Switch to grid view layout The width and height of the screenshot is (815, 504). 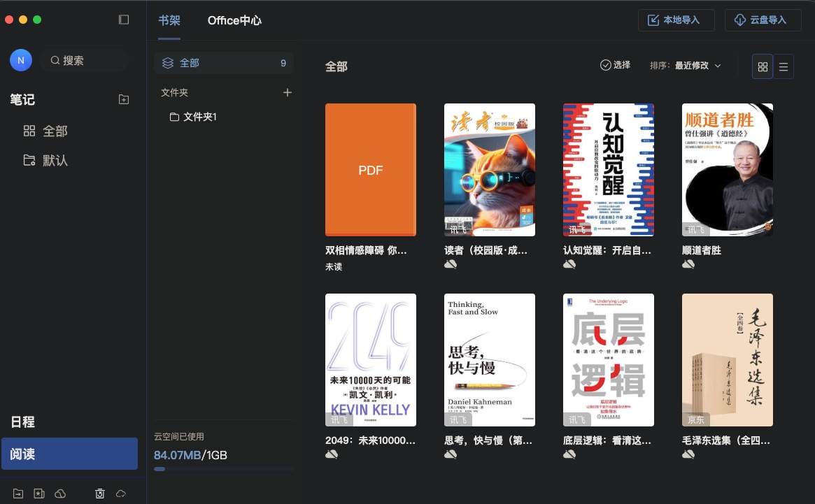(763, 66)
